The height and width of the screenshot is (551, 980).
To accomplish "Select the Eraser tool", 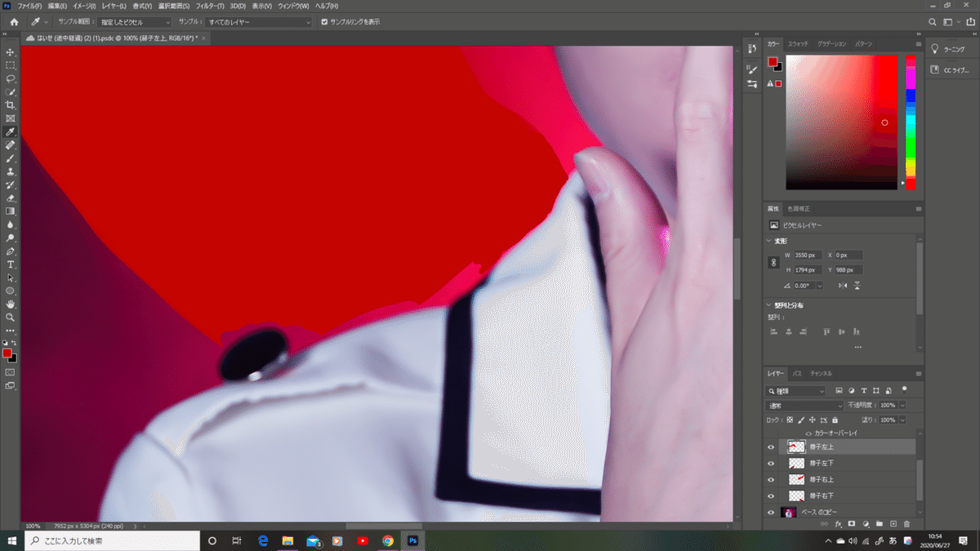I will (x=11, y=198).
